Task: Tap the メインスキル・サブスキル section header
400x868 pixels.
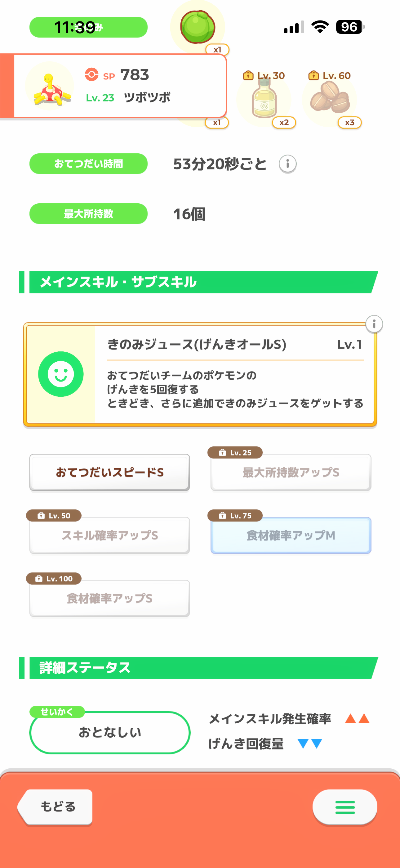Action: pyautogui.click(x=199, y=282)
